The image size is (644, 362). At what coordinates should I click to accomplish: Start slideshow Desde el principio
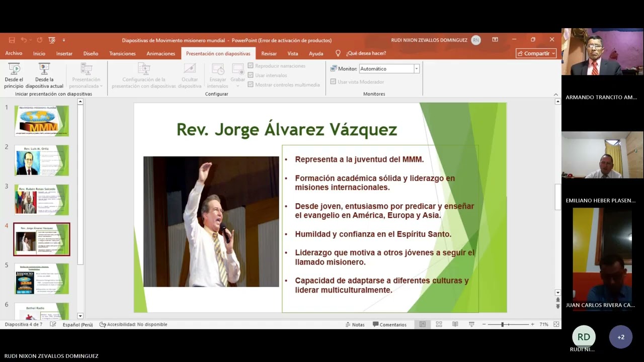[14, 76]
